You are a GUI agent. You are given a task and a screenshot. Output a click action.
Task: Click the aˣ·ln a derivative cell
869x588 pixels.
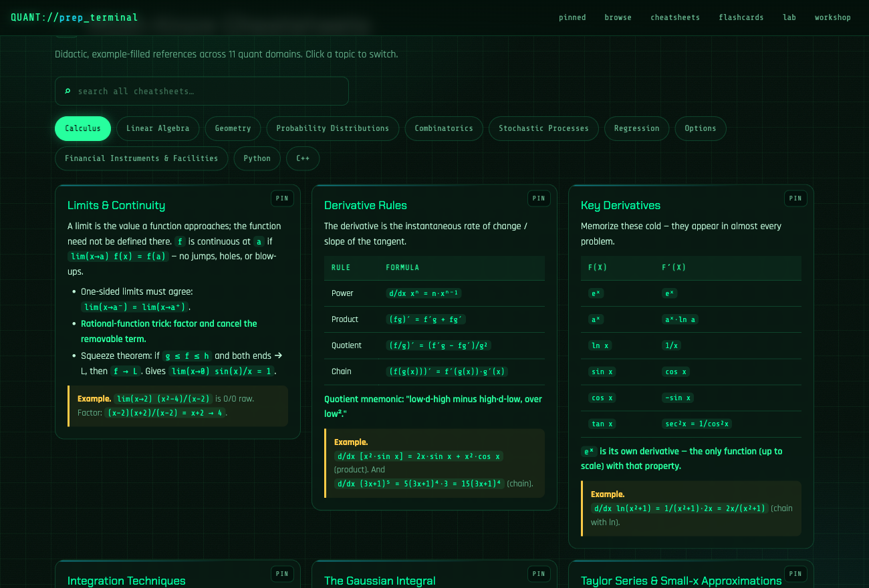[x=680, y=319]
